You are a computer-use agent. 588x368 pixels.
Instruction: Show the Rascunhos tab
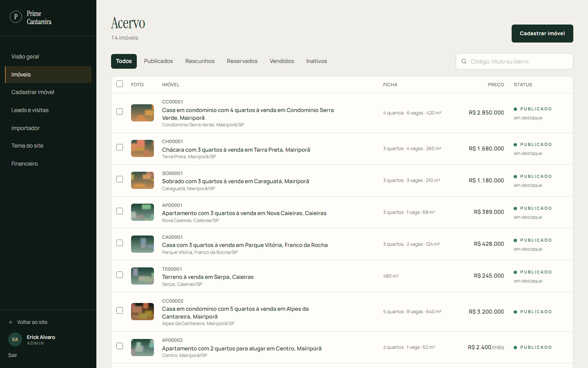coord(200,61)
